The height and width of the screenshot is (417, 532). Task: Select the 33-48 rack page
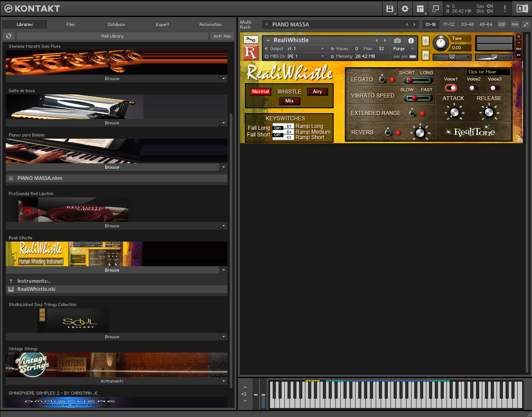pyautogui.click(x=467, y=25)
